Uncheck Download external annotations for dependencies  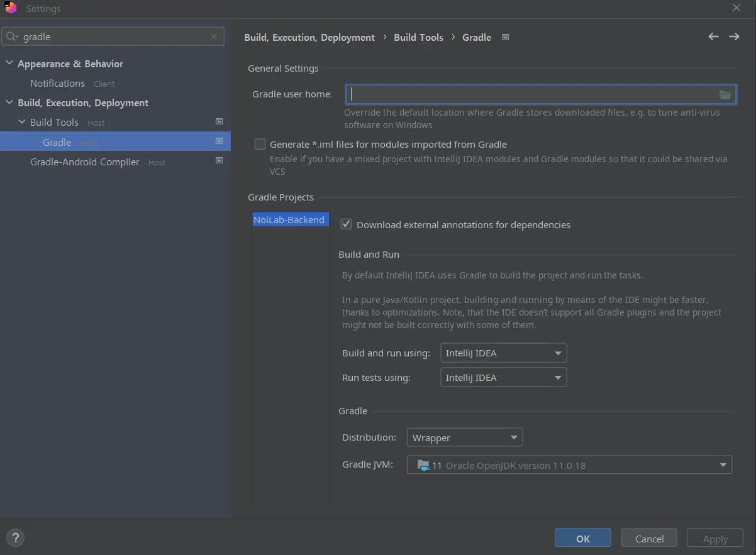tap(346, 224)
